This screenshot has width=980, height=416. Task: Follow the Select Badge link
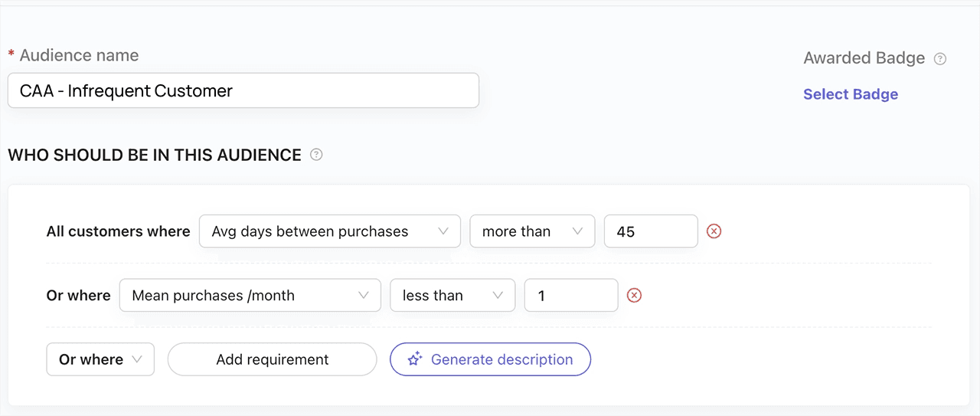850,94
